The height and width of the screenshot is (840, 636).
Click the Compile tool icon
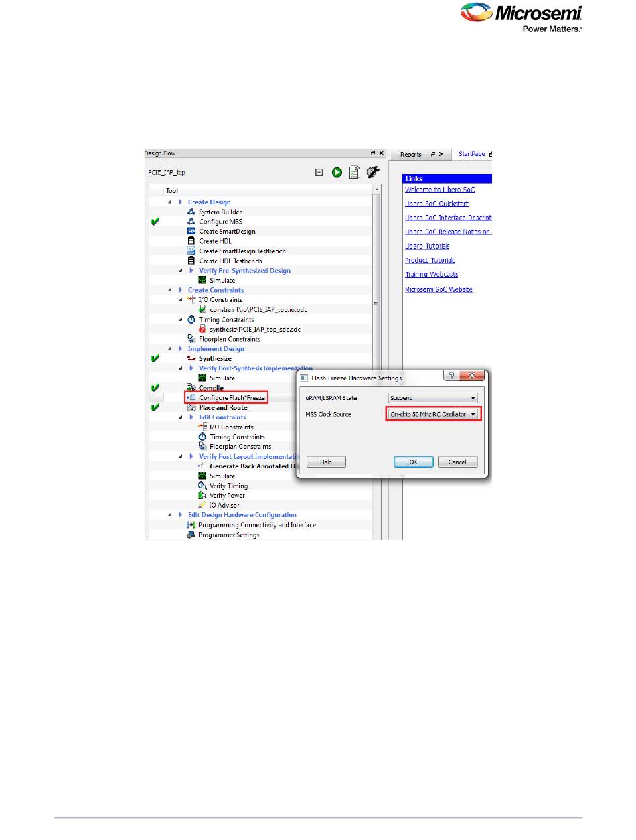click(x=191, y=388)
